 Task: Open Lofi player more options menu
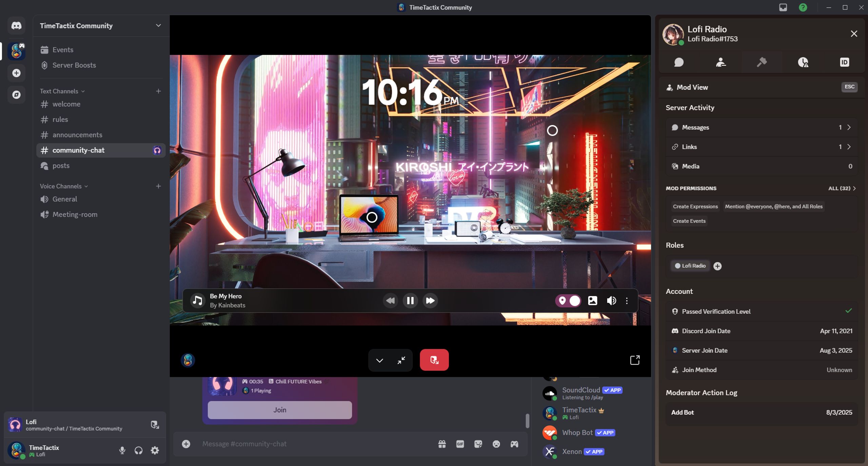tap(627, 300)
